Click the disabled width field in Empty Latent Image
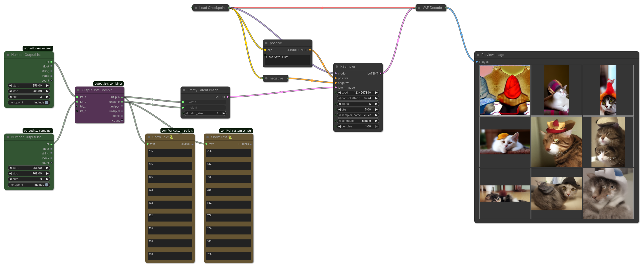Viewport: 644px width, 268px height. (205, 102)
